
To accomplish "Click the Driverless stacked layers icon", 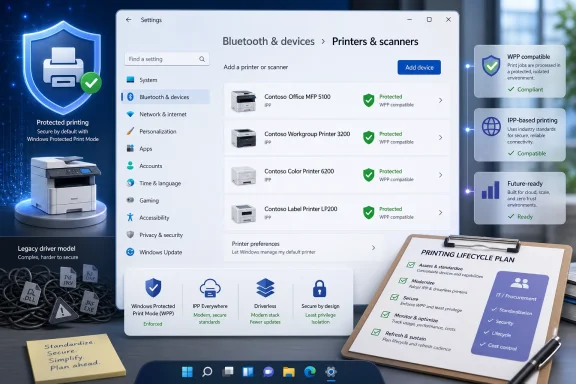I will click(265, 288).
